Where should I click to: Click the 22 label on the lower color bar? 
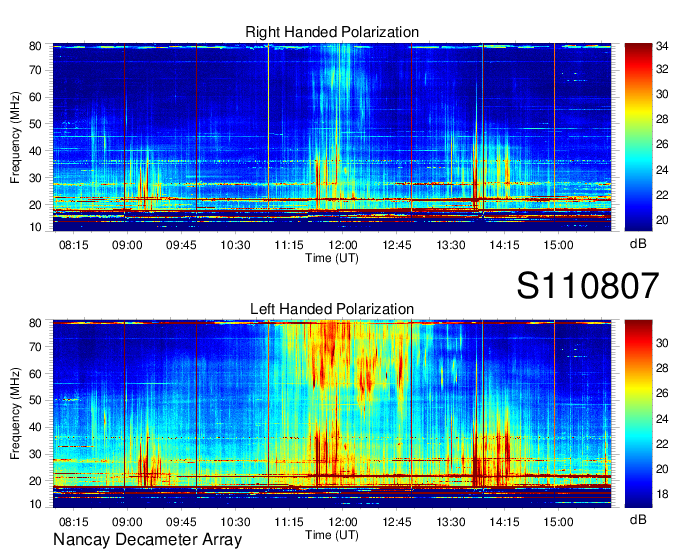tap(662, 444)
